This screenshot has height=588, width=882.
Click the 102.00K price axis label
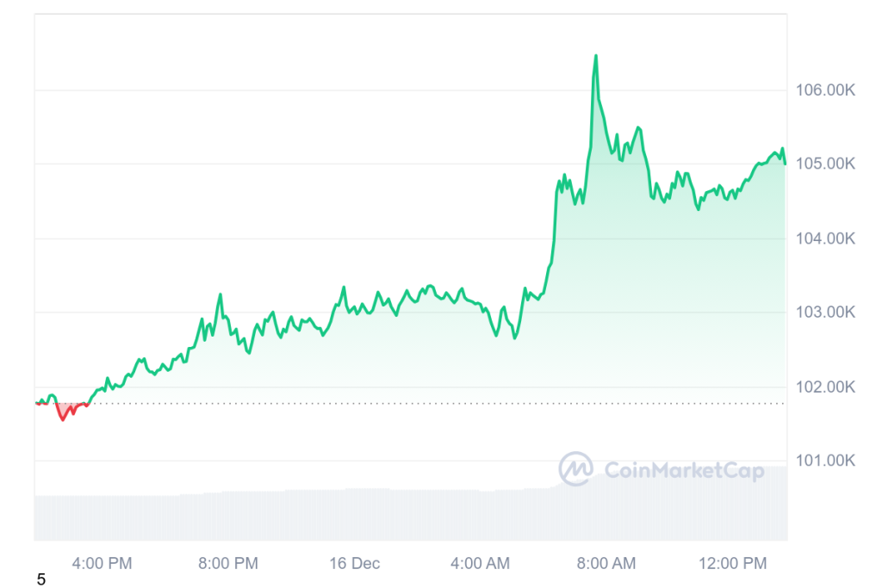click(826, 387)
